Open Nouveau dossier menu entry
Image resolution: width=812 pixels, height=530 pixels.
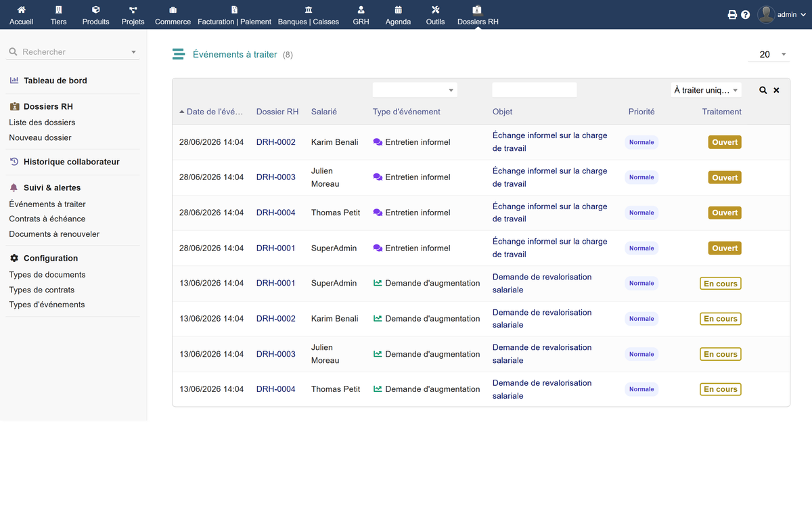click(x=40, y=137)
